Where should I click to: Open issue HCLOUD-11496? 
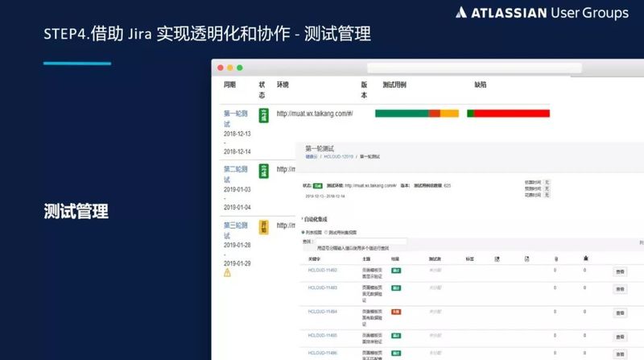(x=323, y=353)
